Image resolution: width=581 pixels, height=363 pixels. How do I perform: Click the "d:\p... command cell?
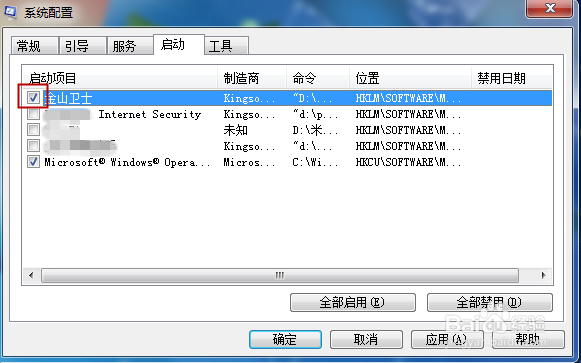click(315, 114)
